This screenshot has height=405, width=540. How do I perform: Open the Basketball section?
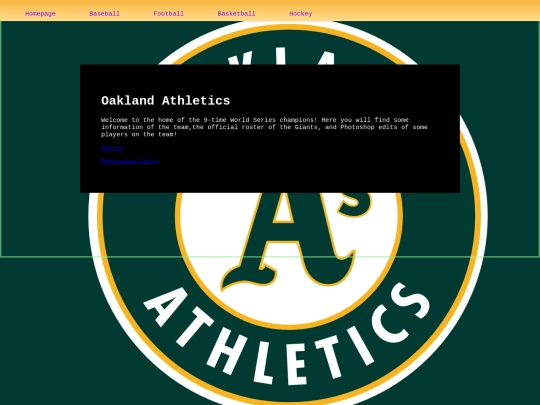click(236, 14)
